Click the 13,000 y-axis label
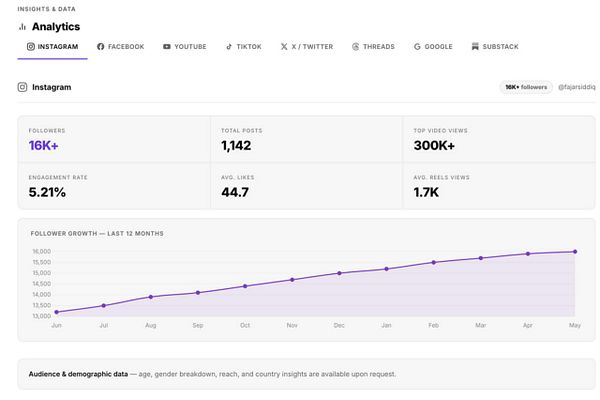The image size is (600, 400). pyautogui.click(x=42, y=316)
